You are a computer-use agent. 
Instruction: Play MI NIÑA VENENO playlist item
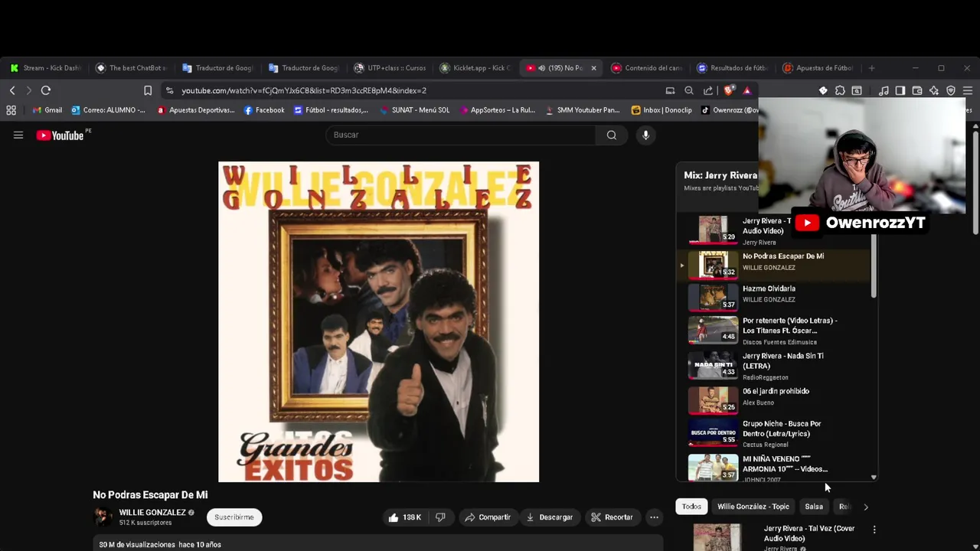[773, 468]
